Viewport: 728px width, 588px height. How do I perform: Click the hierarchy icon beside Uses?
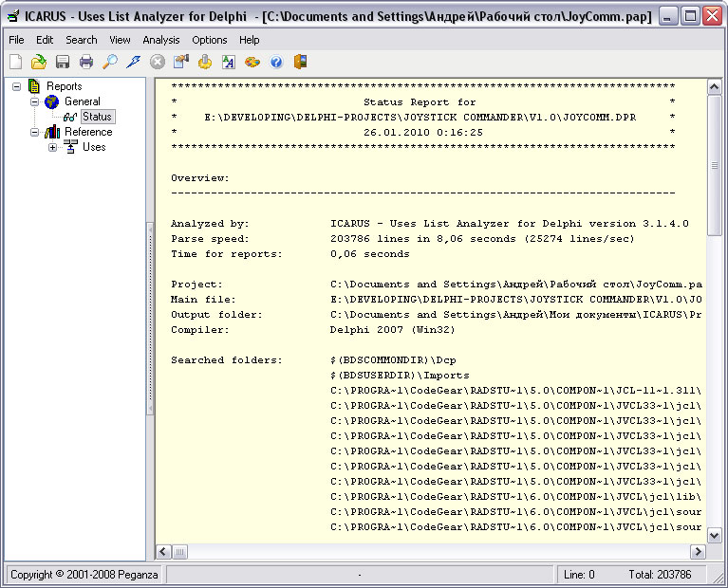[x=70, y=147]
